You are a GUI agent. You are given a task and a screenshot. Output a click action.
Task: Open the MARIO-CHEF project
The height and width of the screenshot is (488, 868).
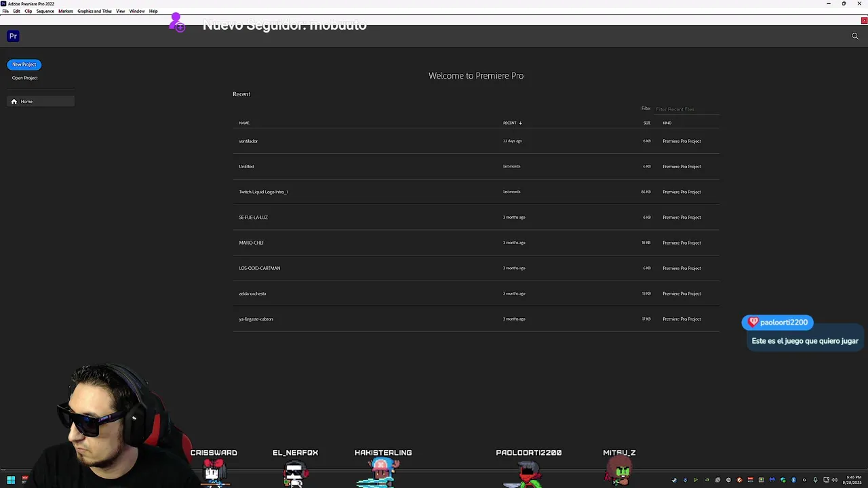tap(252, 243)
